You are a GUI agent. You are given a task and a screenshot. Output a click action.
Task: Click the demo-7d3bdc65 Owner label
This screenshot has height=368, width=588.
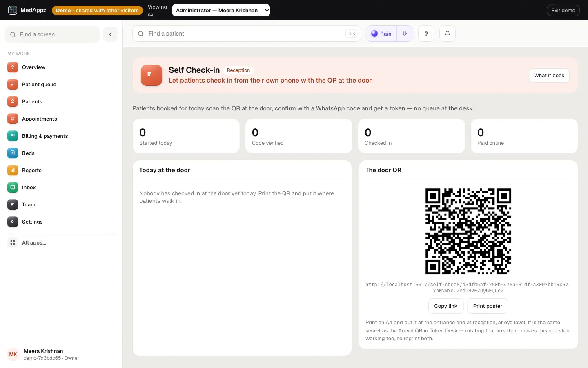pyautogui.click(x=51, y=358)
